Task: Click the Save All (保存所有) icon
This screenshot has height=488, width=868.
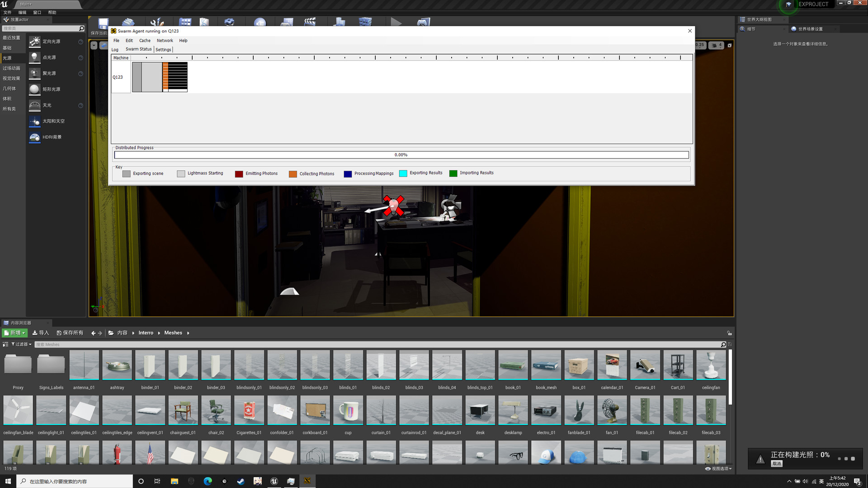Action: (x=59, y=333)
